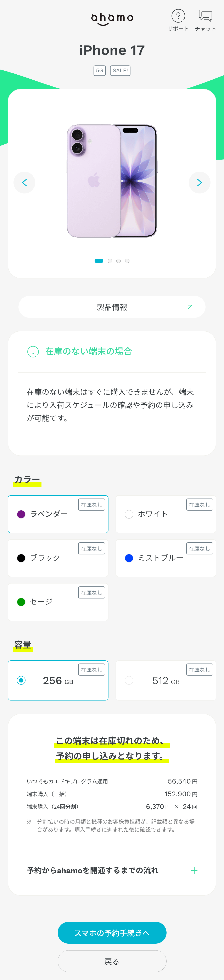Proceed with スマホの予約手続きへ button
224x980 pixels.
pyautogui.click(x=112, y=933)
